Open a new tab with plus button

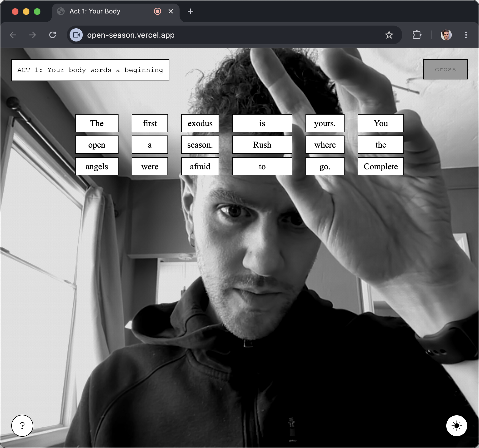point(190,11)
